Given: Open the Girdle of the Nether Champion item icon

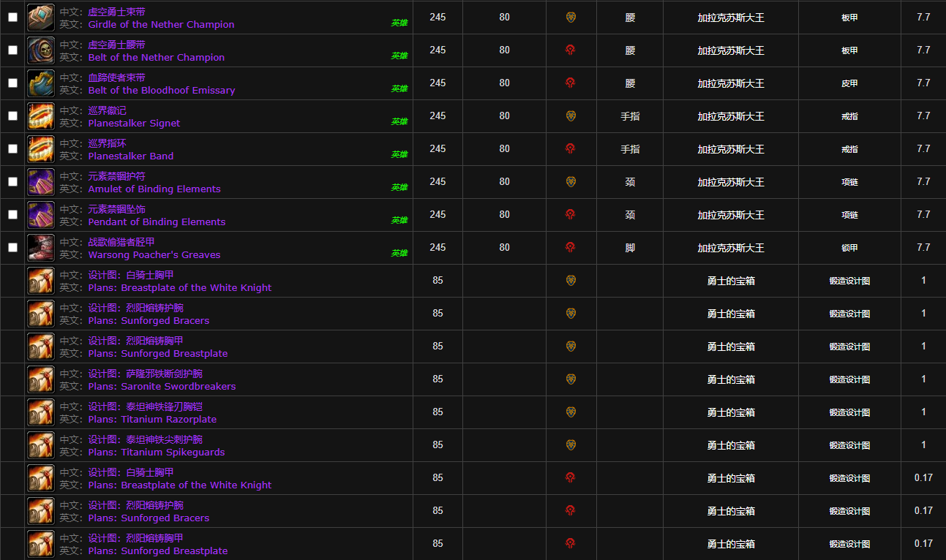Looking at the screenshot, I should 41,18.
